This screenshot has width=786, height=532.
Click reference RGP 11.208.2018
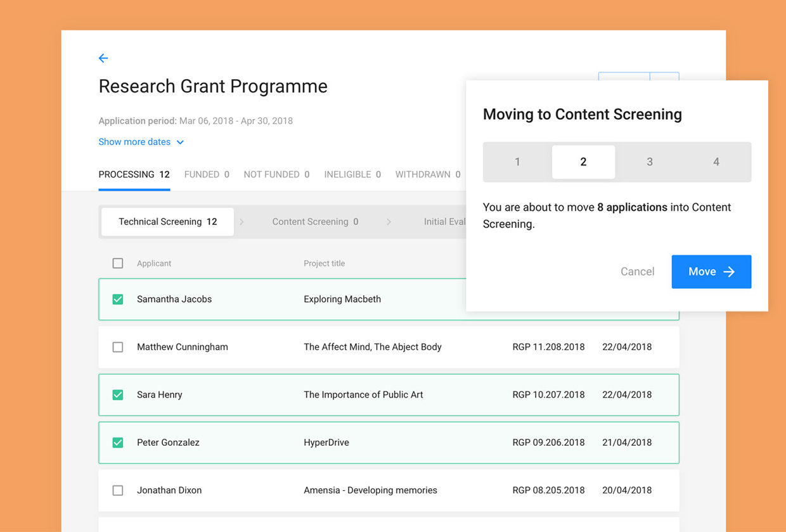tap(548, 347)
